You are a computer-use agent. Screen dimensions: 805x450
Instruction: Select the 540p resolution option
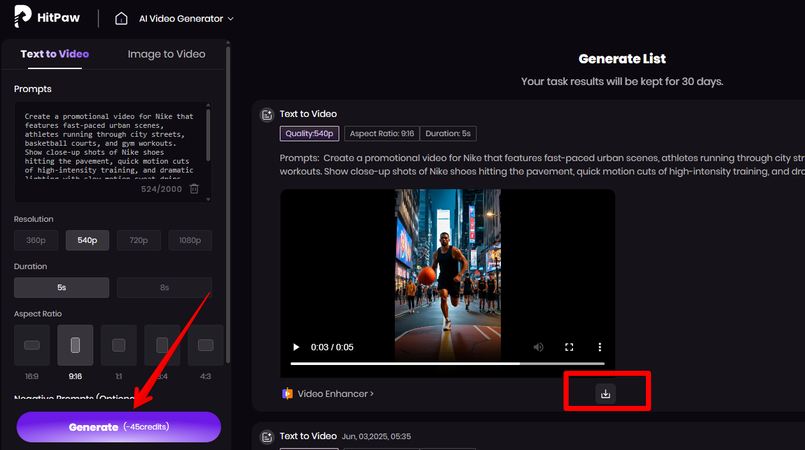[87, 240]
